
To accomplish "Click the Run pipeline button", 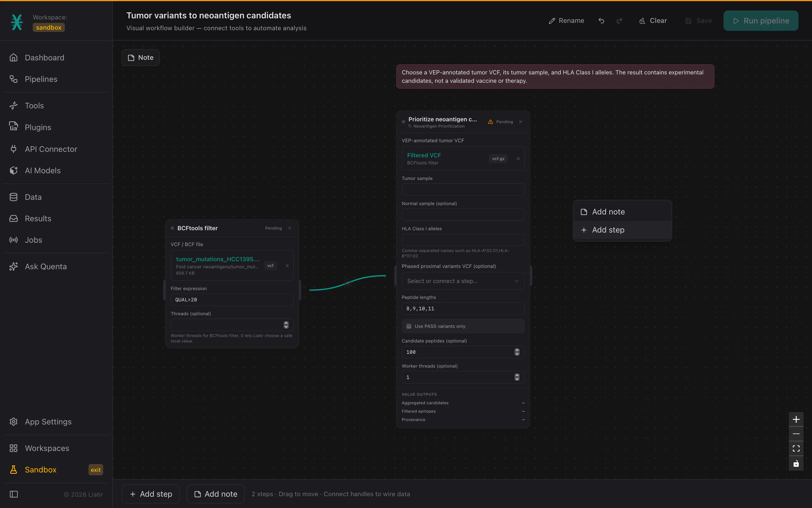I will click(x=761, y=21).
